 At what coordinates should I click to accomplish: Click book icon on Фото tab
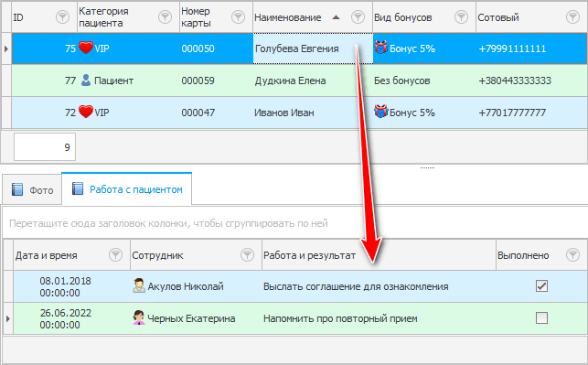[x=17, y=189]
